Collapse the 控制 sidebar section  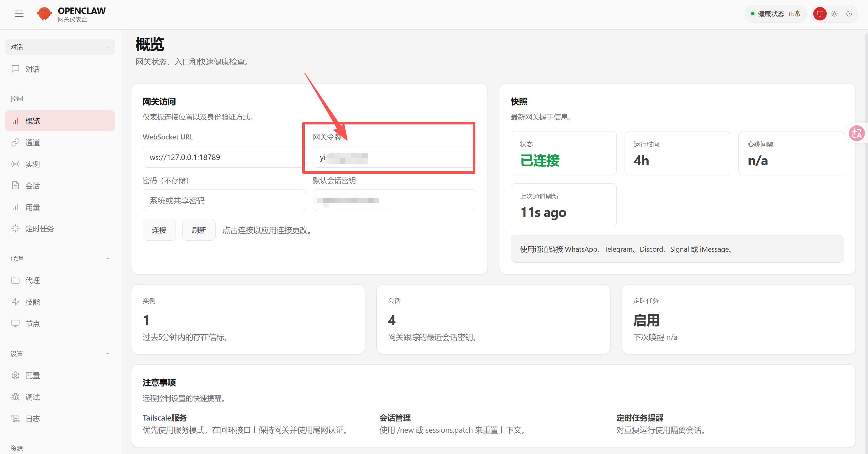coord(108,99)
